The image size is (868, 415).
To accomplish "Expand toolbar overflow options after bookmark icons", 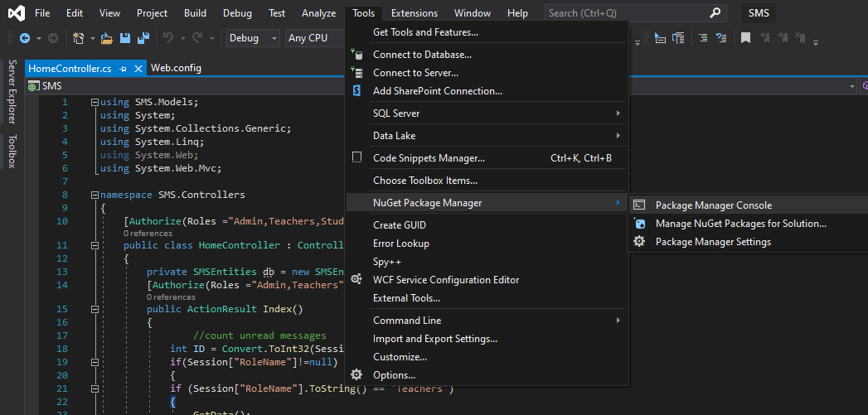I will click(x=816, y=42).
